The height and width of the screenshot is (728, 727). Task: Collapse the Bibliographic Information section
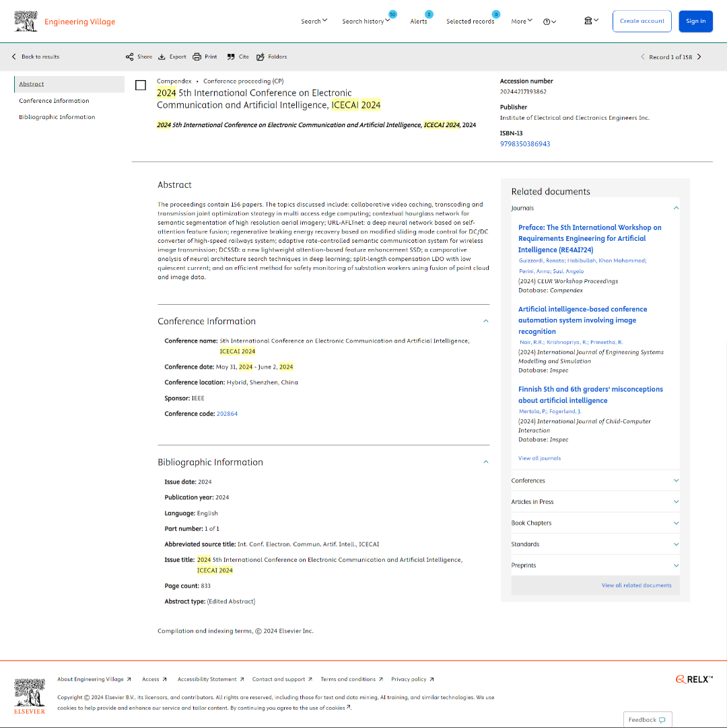tap(485, 462)
